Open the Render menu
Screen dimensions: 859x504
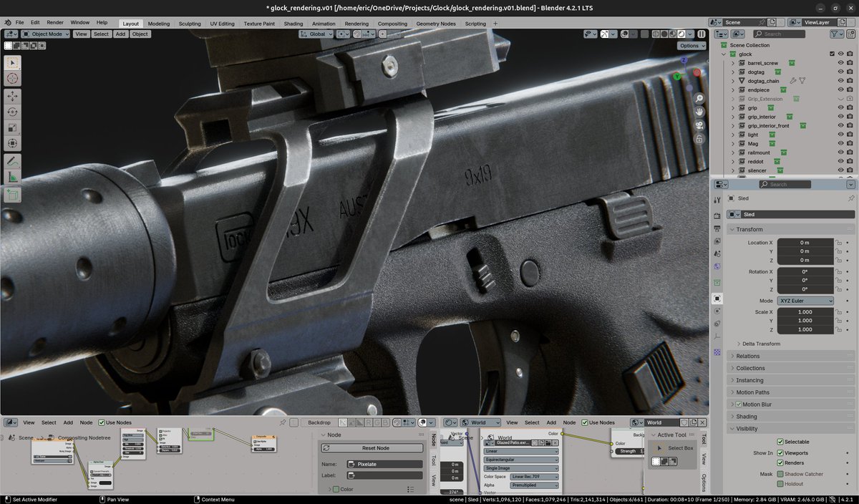55,23
